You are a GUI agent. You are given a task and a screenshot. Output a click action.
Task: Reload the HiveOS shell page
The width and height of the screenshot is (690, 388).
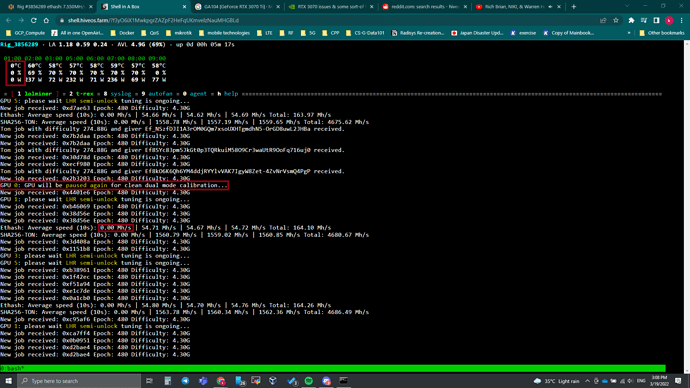33,20
